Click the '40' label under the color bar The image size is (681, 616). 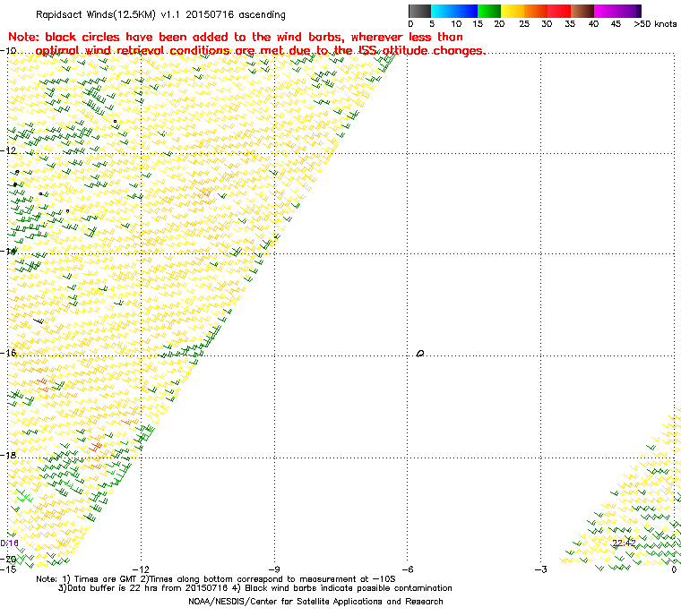click(593, 24)
